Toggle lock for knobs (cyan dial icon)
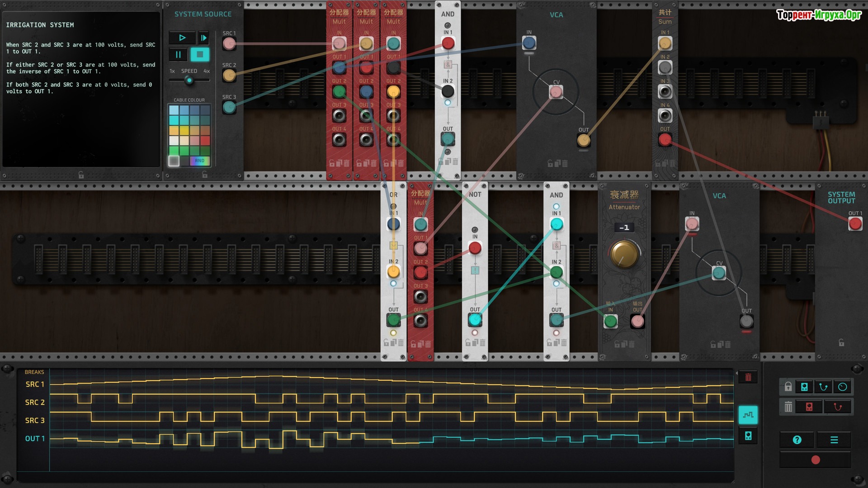This screenshot has width=868, height=488. tap(842, 387)
